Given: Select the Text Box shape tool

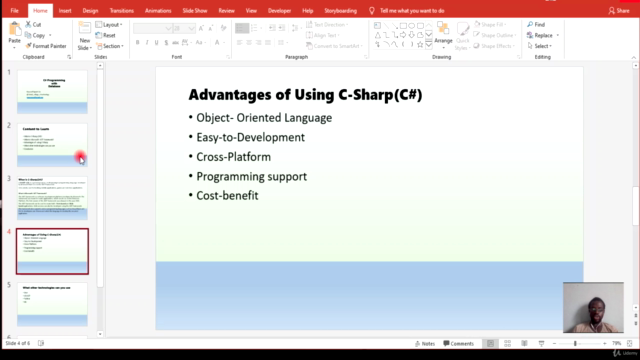Looking at the screenshot, I should point(378,25).
